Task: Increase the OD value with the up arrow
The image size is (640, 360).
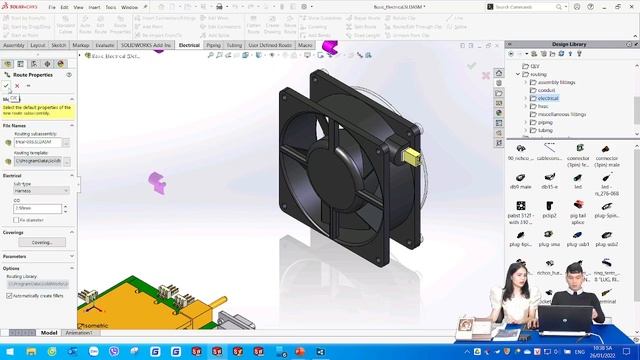Action: click(65, 206)
